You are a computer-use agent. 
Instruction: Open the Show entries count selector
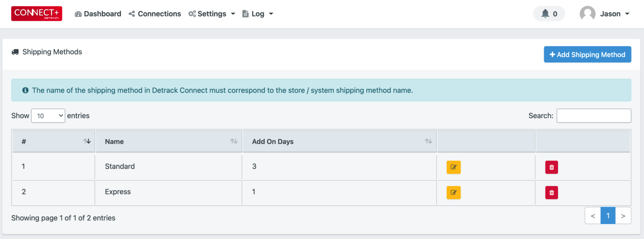[x=48, y=116]
